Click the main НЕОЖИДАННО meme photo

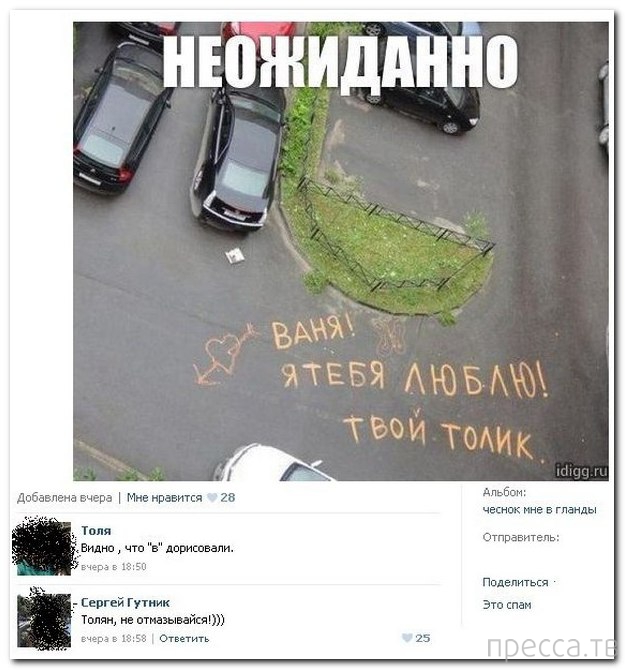click(341, 251)
